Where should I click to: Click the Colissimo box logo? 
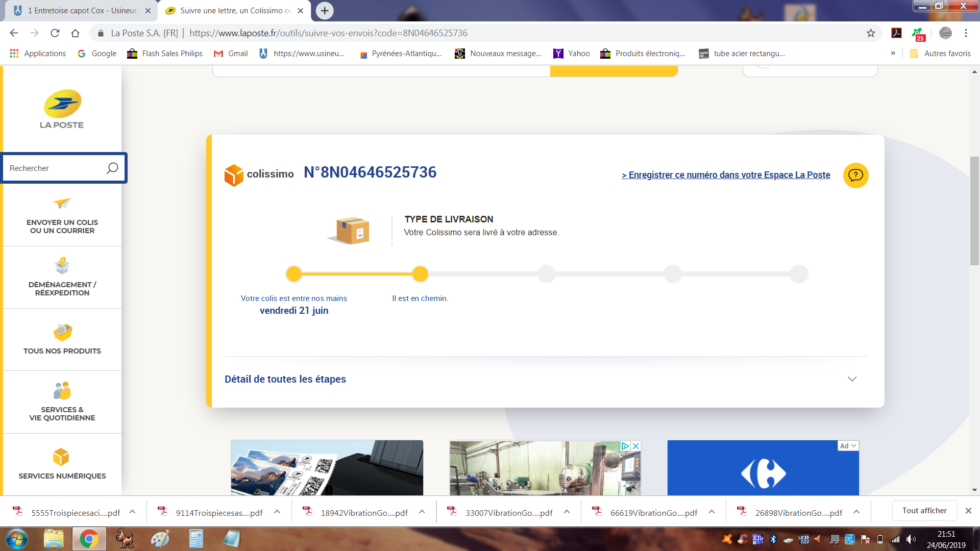pyautogui.click(x=234, y=175)
